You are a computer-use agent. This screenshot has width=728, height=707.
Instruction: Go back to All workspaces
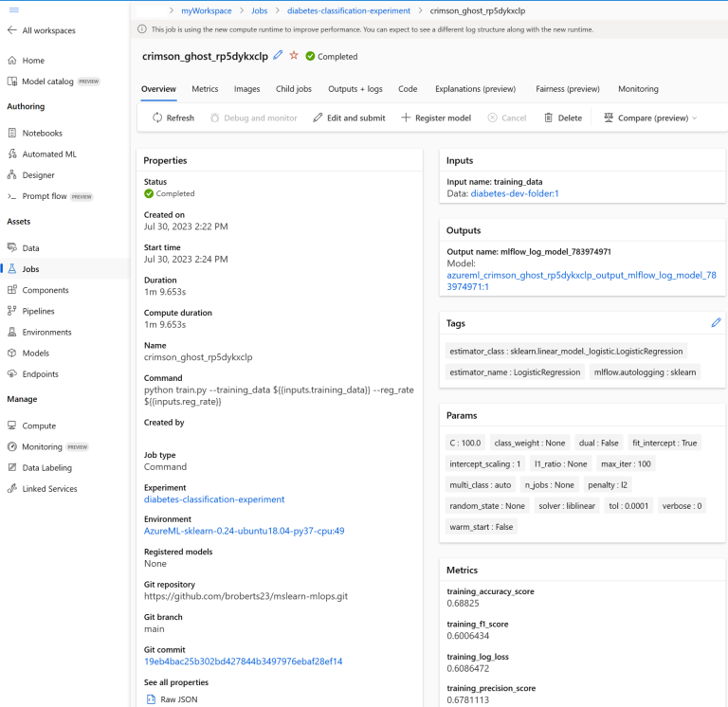(42, 30)
